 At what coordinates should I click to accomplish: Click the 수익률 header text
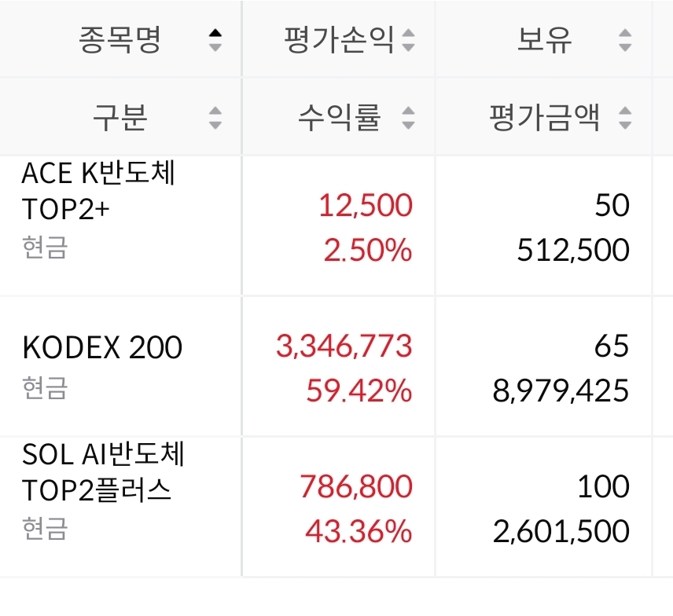tap(339, 117)
